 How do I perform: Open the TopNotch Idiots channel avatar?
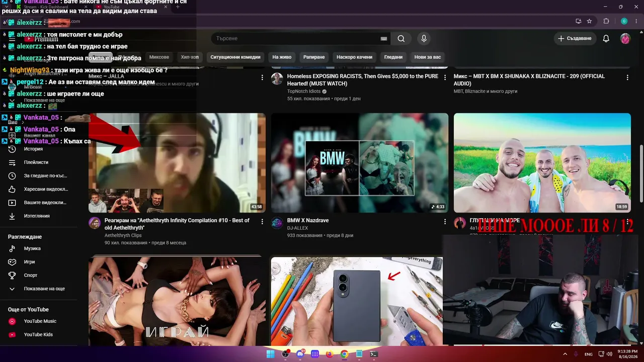tap(277, 78)
